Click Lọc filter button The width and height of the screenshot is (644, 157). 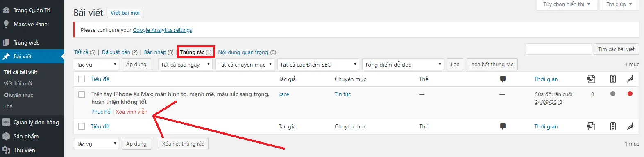click(x=455, y=65)
